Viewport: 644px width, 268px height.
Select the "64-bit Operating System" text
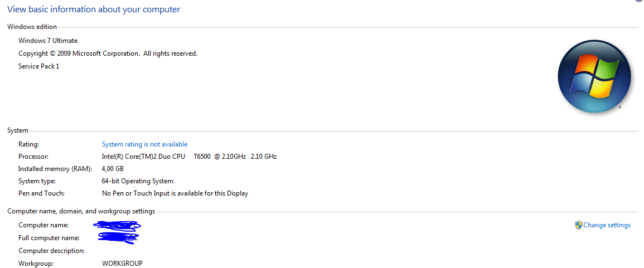tap(138, 181)
